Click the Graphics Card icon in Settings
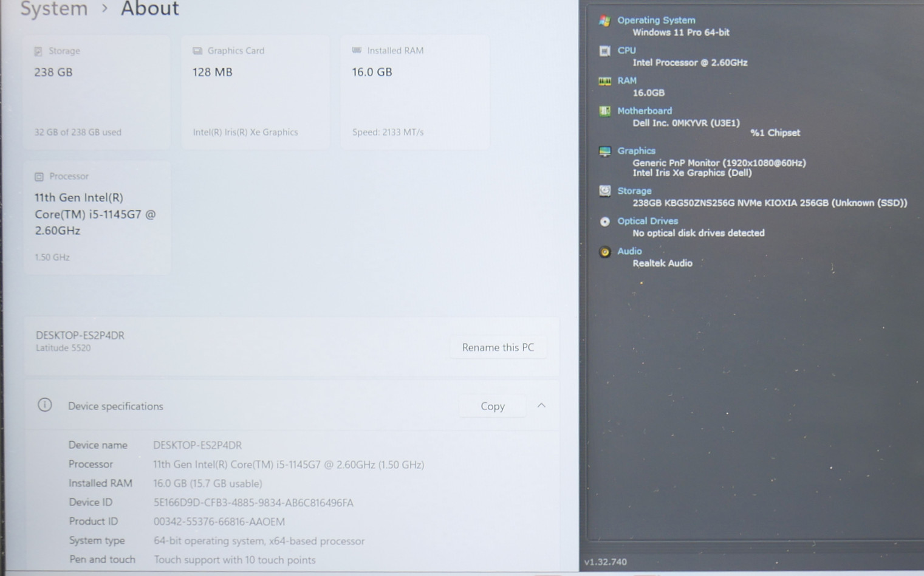Screen dimensions: 924x576 197,51
